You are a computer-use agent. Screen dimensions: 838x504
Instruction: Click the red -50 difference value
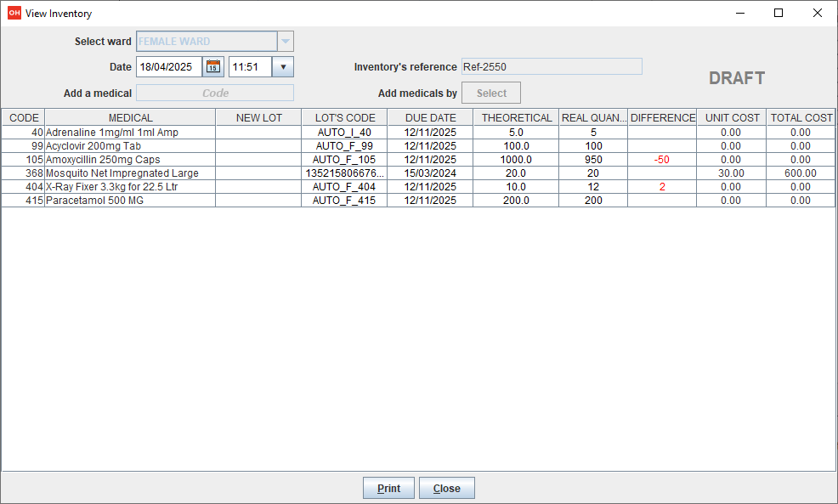661,159
